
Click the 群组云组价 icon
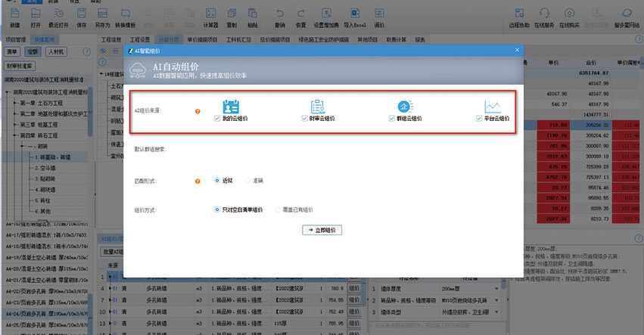coord(406,107)
